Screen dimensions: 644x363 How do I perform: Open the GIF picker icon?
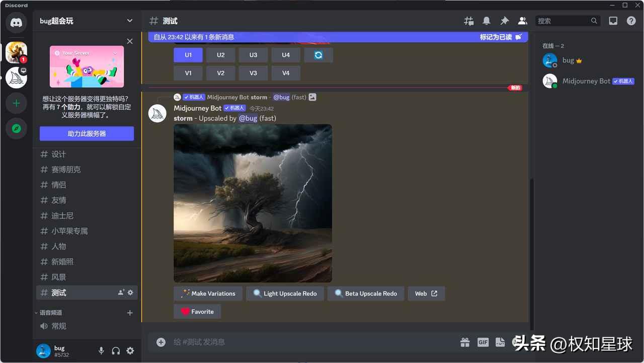point(482,342)
